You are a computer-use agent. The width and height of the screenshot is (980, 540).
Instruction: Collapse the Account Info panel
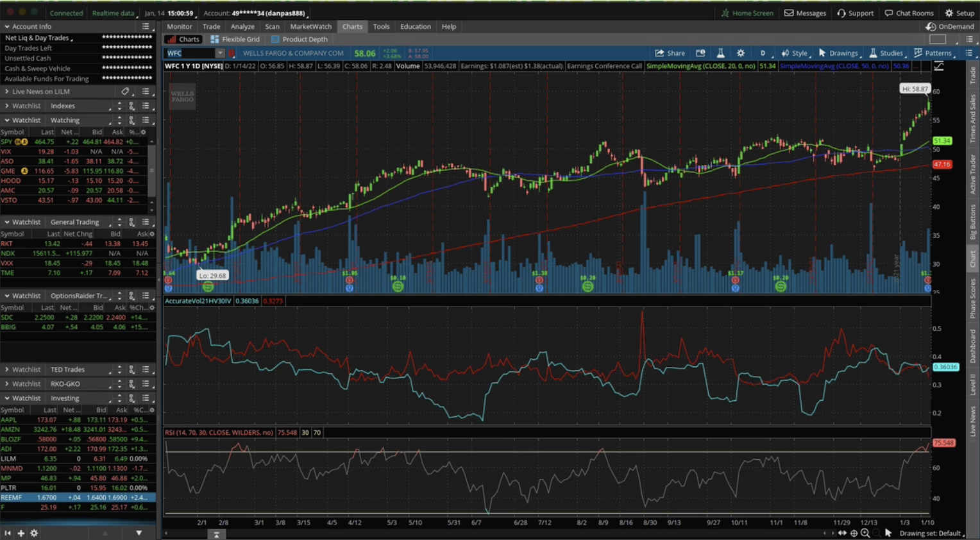pyautogui.click(x=7, y=26)
